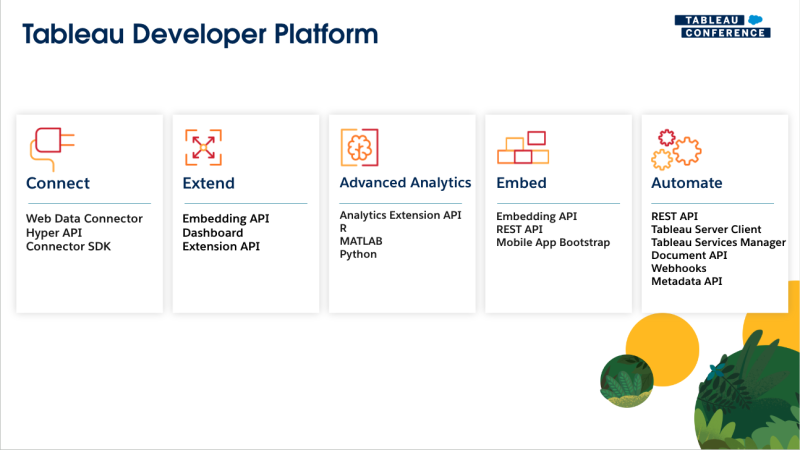The image size is (800, 450).
Task: Click the Extend expanding arrows icon
Action: pyautogui.click(x=204, y=147)
